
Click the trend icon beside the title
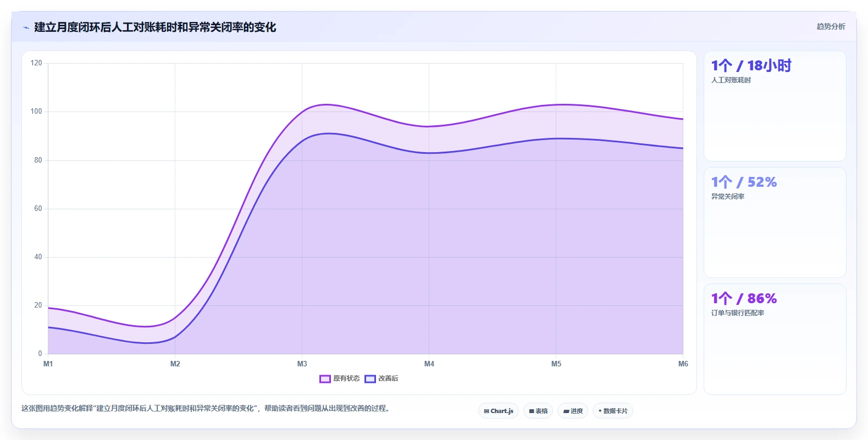(26, 27)
